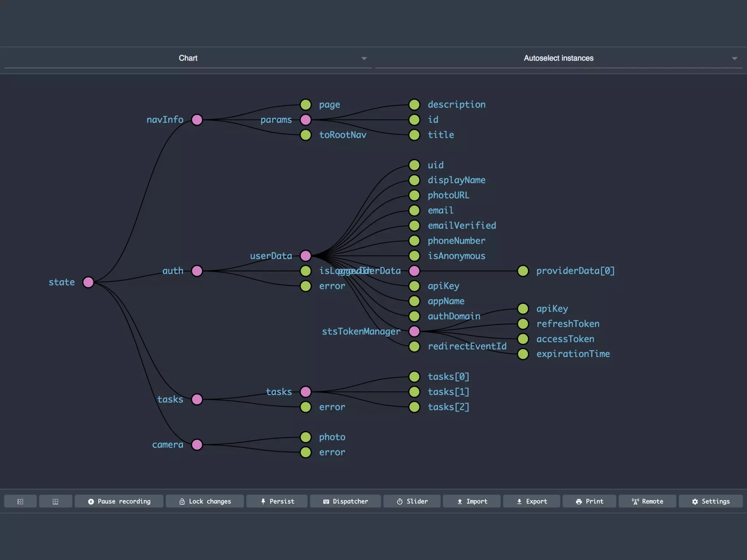Pause recording of actions
The width and height of the screenshot is (747, 560).
point(119,501)
